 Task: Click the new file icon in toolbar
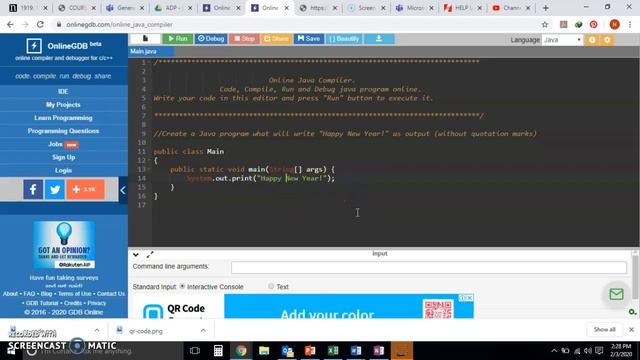(145, 39)
